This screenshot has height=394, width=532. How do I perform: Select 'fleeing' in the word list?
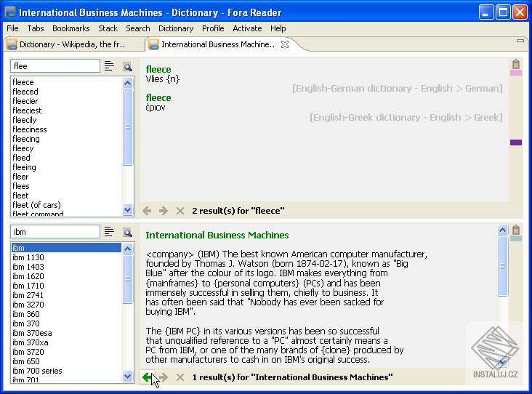click(x=24, y=167)
